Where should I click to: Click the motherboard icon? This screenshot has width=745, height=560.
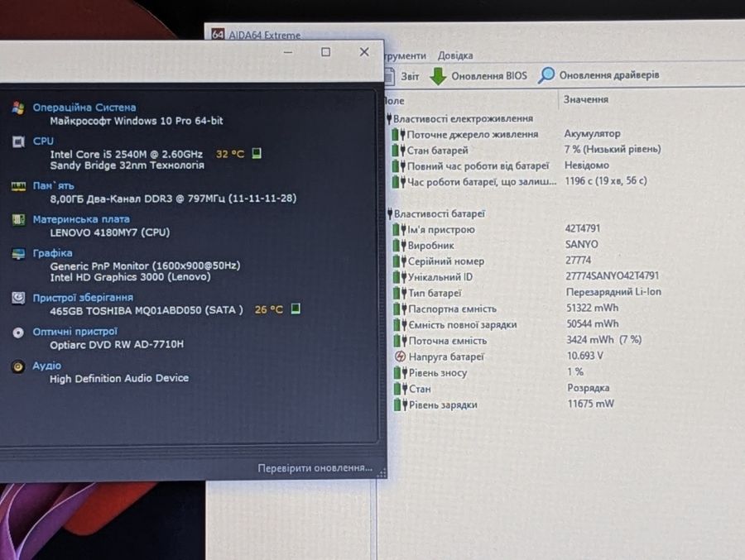(x=18, y=220)
